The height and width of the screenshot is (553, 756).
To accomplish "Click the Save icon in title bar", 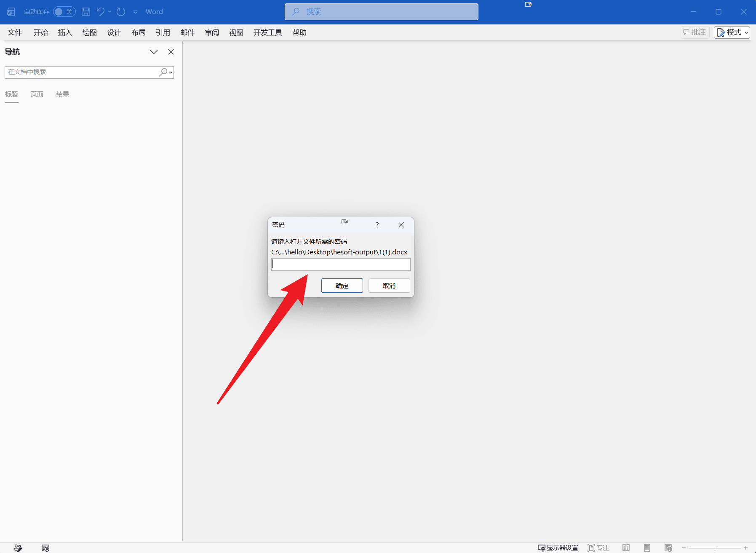I will 86,12.
